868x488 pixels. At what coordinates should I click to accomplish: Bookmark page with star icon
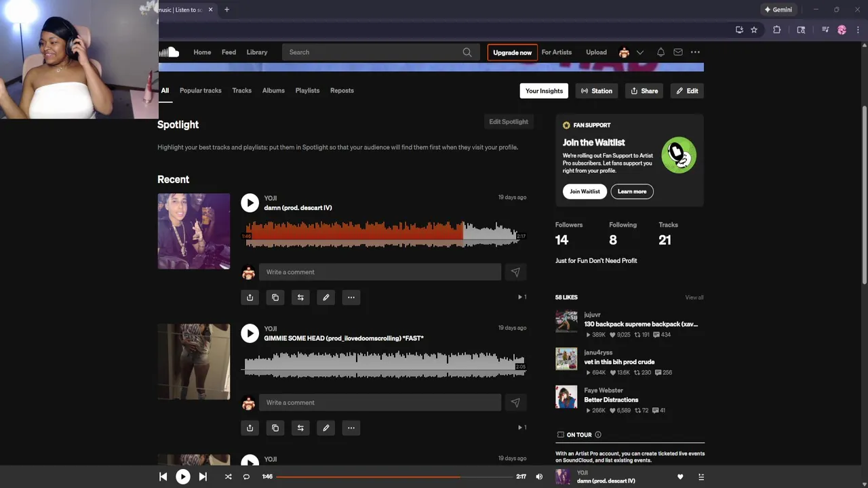[754, 30]
